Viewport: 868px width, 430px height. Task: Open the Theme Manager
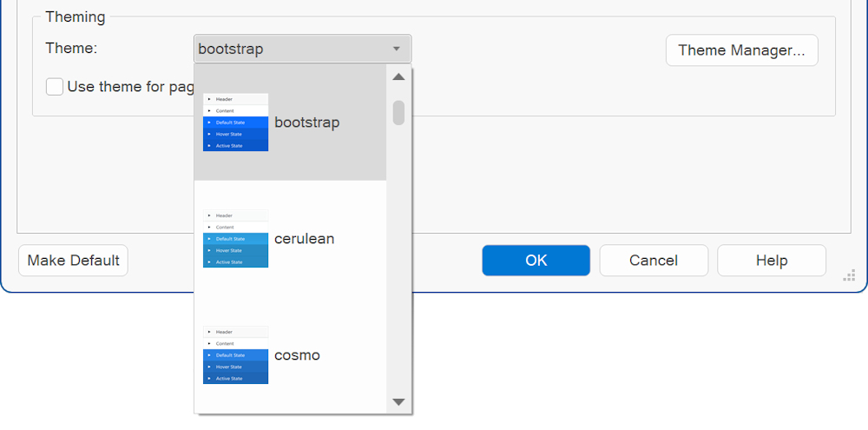coord(741,50)
